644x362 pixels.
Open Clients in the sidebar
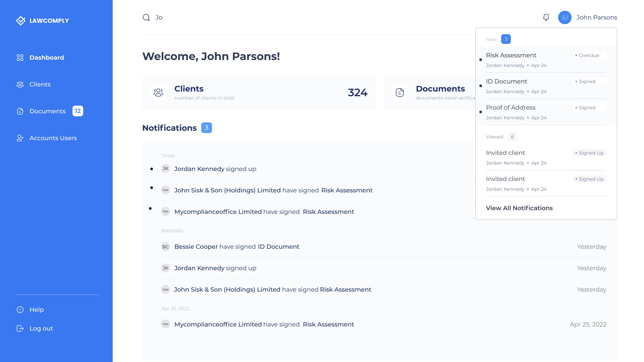40,84
